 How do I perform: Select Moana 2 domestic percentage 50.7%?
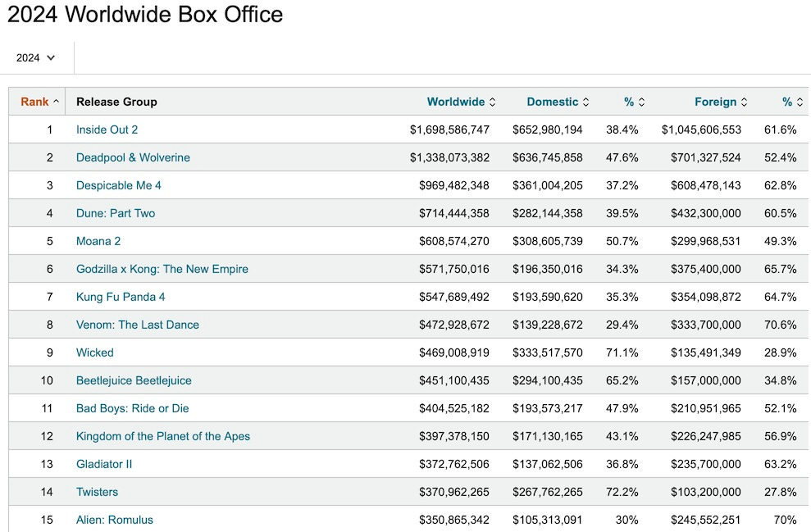(622, 242)
